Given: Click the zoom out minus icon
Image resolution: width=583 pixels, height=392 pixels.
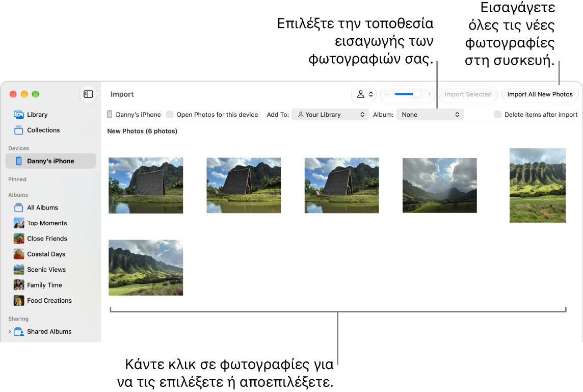Looking at the screenshot, I should tap(386, 94).
